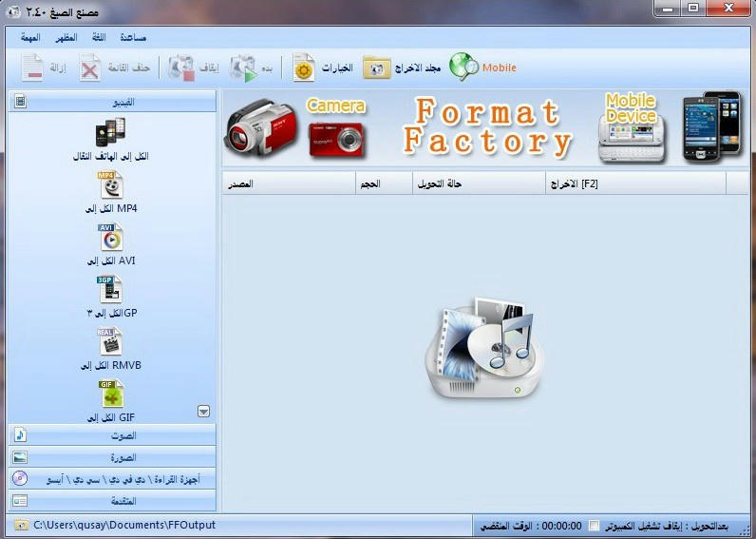Click the Remove (إزالة) toolbar icon
The height and width of the screenshot is (539, 756).
click(x=32, y=67)
